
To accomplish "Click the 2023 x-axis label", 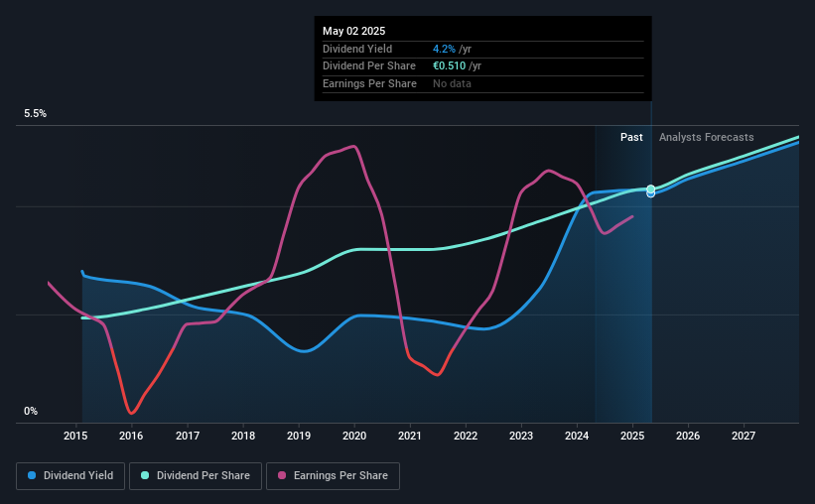I will 521,436.
